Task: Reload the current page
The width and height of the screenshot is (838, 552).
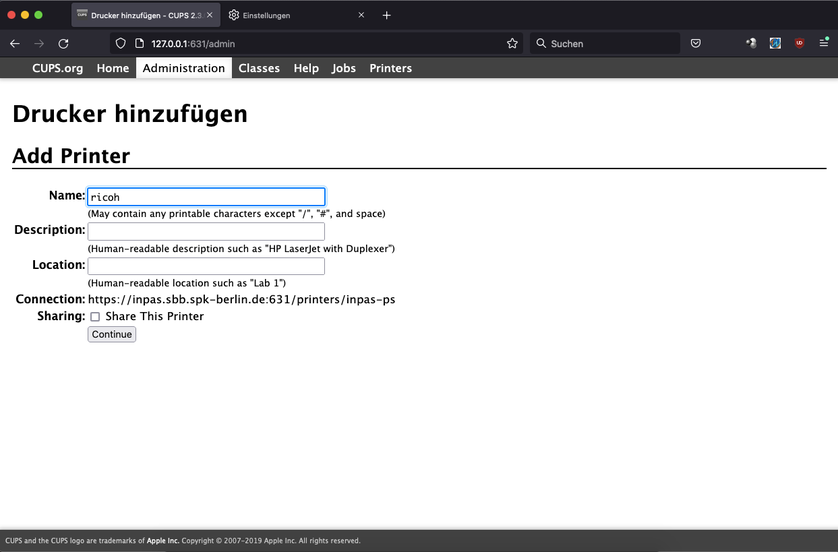Action: 63,44
